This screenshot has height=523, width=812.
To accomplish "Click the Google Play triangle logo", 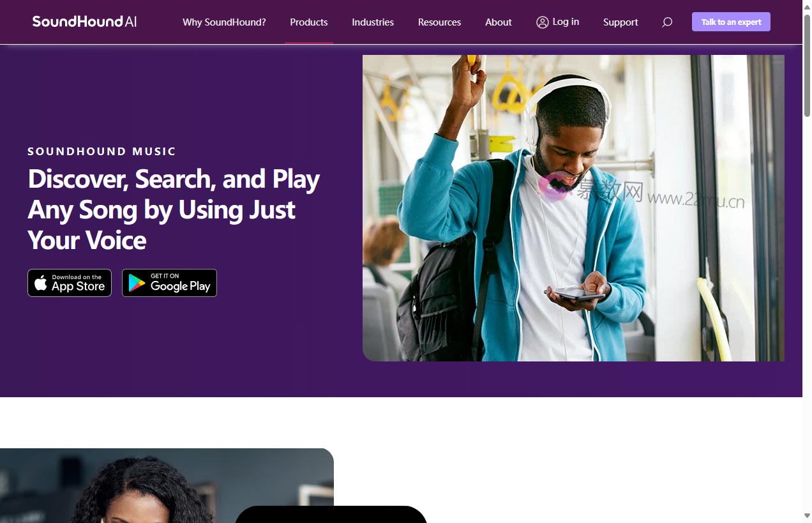I will (137, 283).
